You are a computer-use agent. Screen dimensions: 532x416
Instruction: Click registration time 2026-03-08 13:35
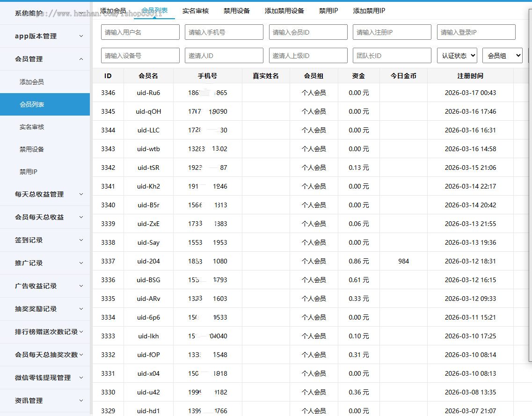(470, 392)
